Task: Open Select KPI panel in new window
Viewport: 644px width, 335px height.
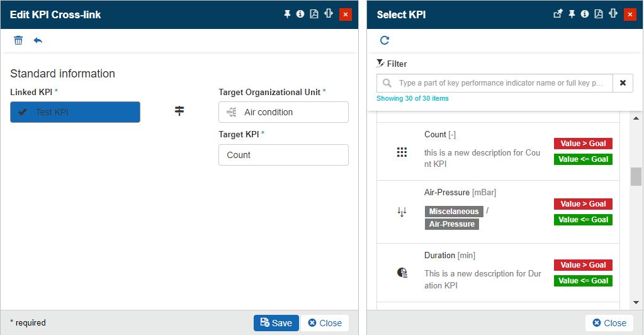Action: tap(558, 14)
